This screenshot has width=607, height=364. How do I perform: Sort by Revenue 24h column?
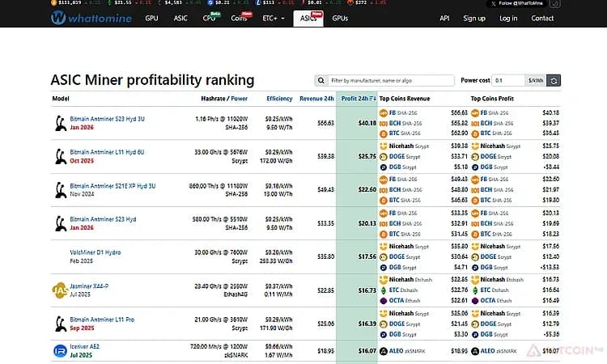pos(316,99)
